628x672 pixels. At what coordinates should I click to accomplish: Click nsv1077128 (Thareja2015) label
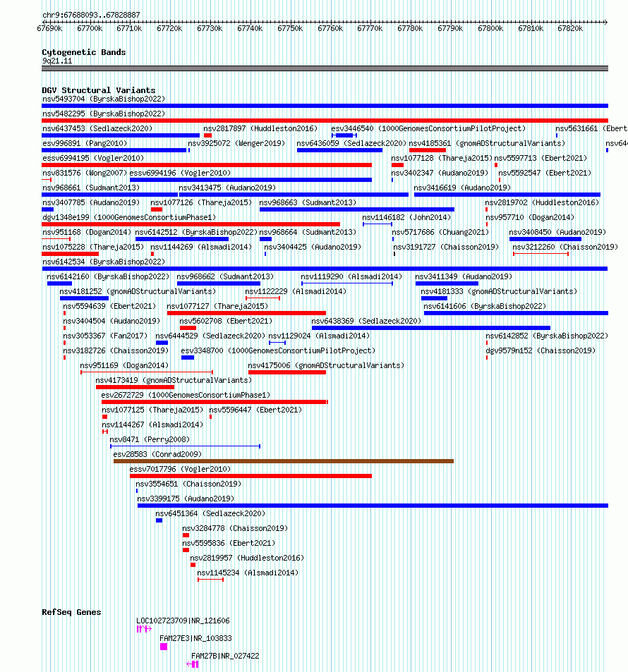tap(442, 158)
